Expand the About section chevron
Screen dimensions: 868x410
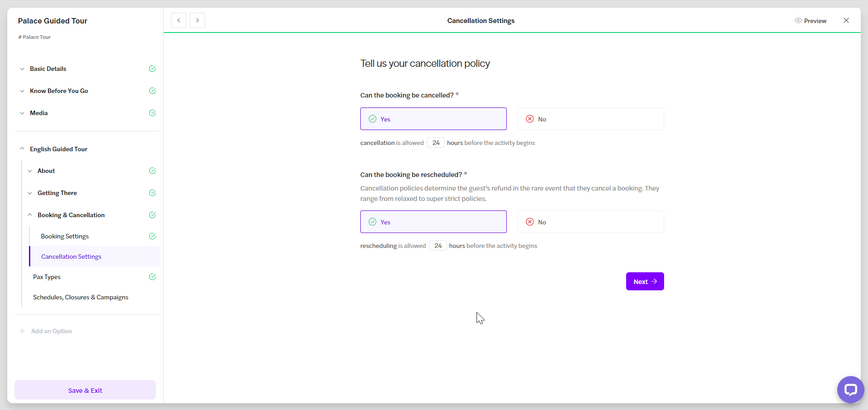(x=30, y=171)
